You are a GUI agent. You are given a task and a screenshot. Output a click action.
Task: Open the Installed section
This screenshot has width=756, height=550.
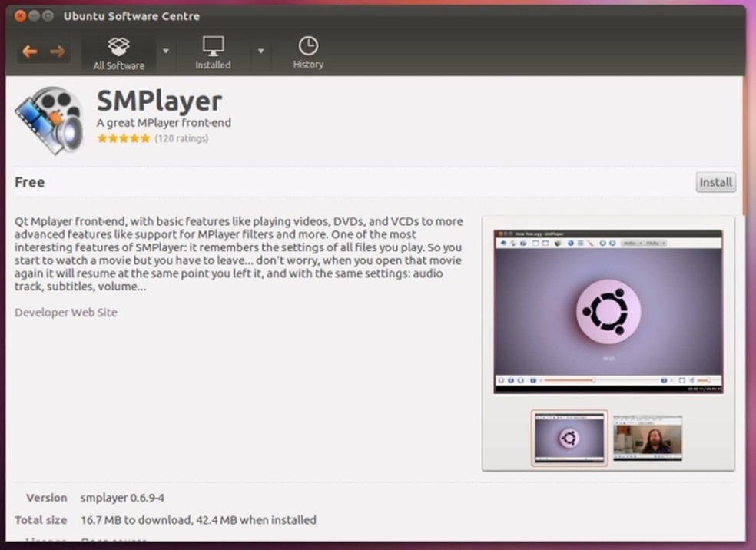click(213, 54)
